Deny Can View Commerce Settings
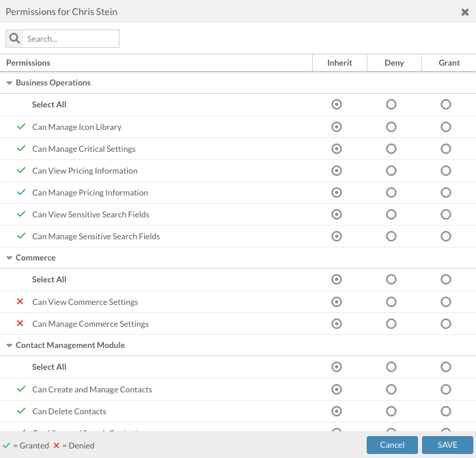Screen dimensions: 476x458 [x=391, y=301]
